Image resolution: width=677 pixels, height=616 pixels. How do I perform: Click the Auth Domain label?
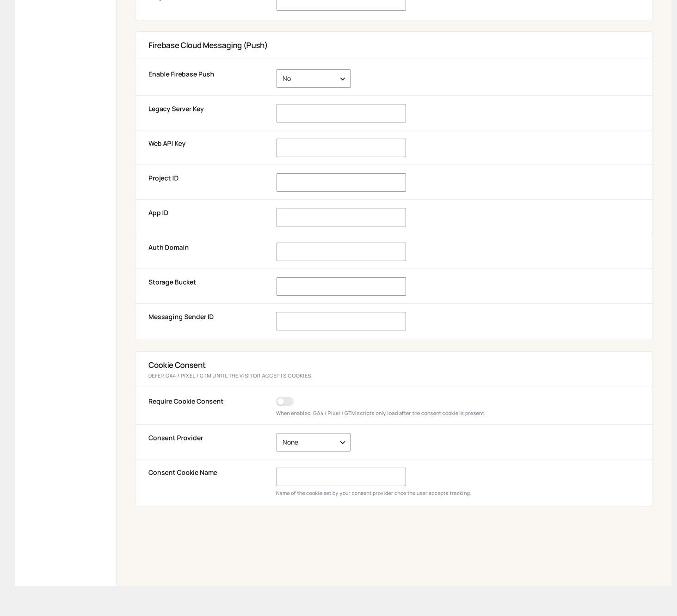(168, 248)
